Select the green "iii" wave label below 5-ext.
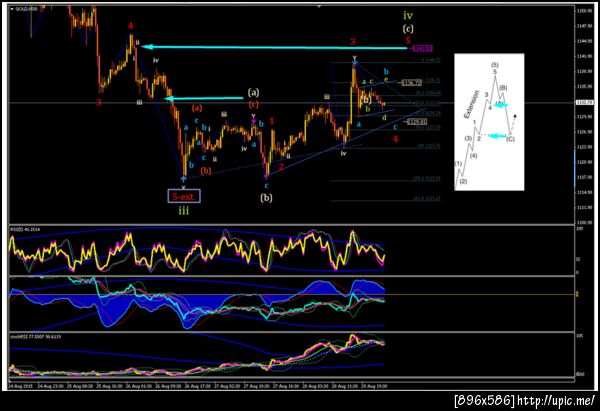The image size is (600, 411). 184,210
